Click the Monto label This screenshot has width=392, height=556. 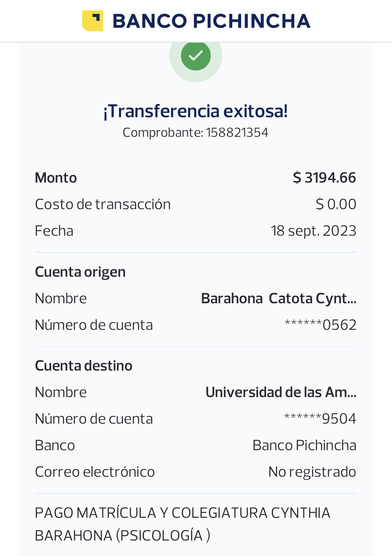(x=56, y=178)
